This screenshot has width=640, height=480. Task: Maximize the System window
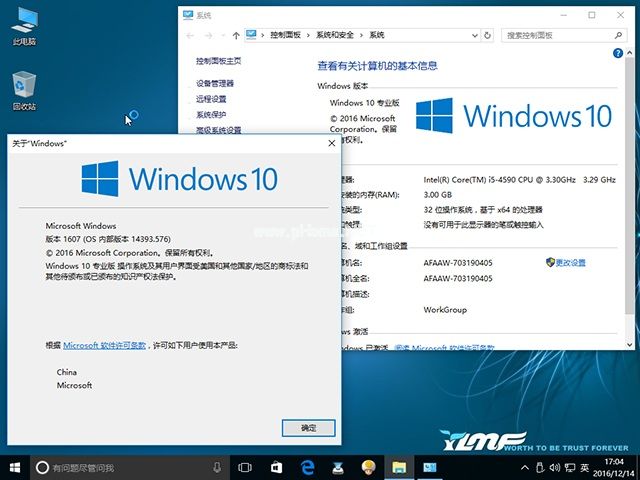[591, 15]
